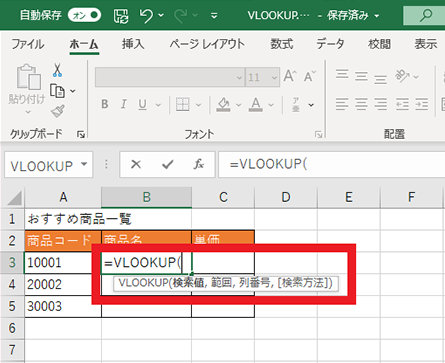The width and height of the screenshot is (445, 363).
Task: Click Align Left icon
Action: click(x=342, y=104)
